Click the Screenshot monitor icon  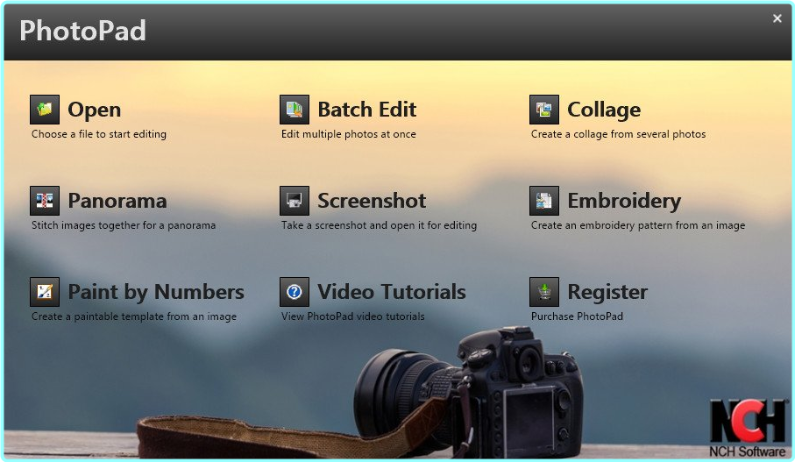(294, 201)
